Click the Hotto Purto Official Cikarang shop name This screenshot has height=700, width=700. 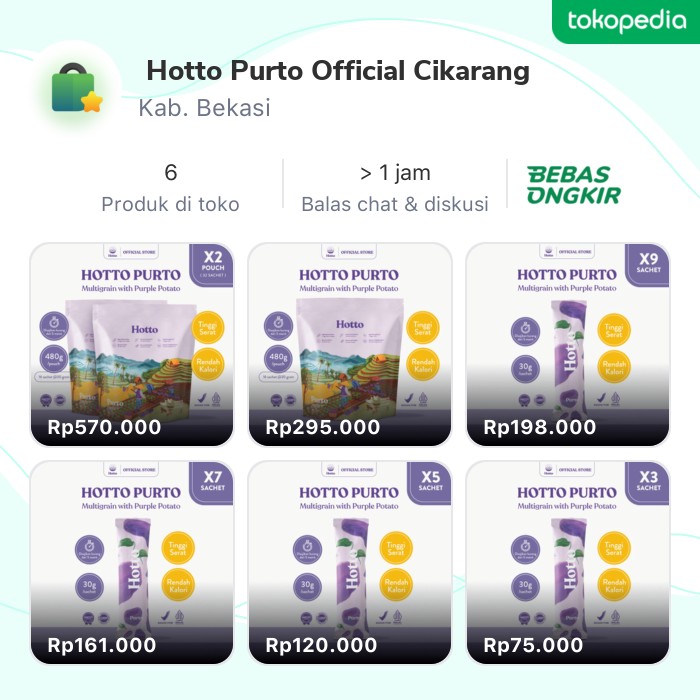[x=338, y=71]
